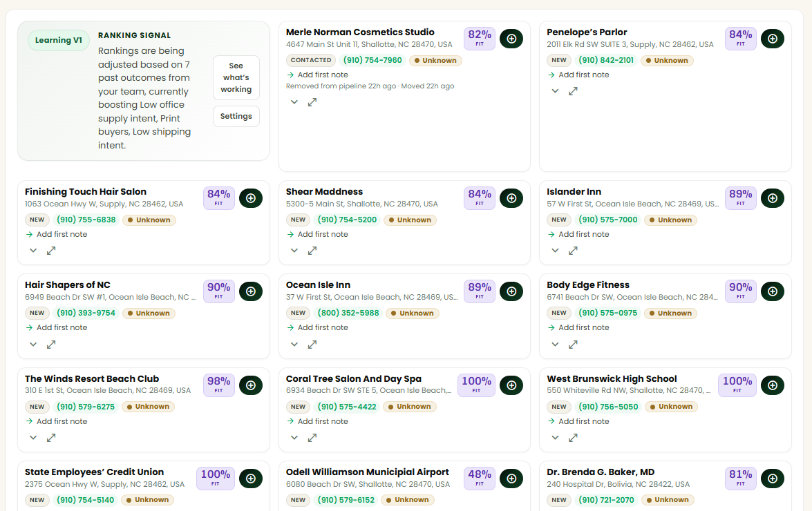Expand Merle Norman Cosmetics Studio card chevron
This screenshot has height=511, width=812.
coord(294,102)
